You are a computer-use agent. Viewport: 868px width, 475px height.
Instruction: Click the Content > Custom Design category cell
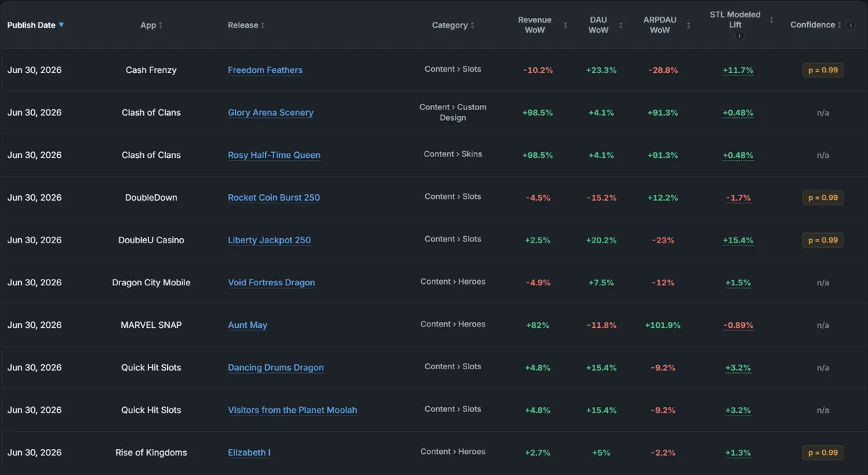(453, 112)
